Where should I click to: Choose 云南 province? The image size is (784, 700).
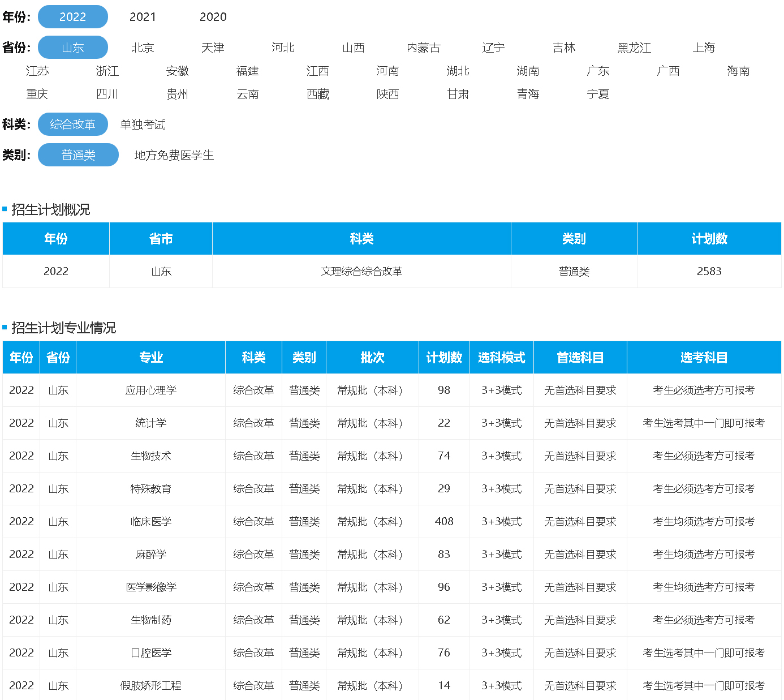pyautogui.click(x=248, y=94)
